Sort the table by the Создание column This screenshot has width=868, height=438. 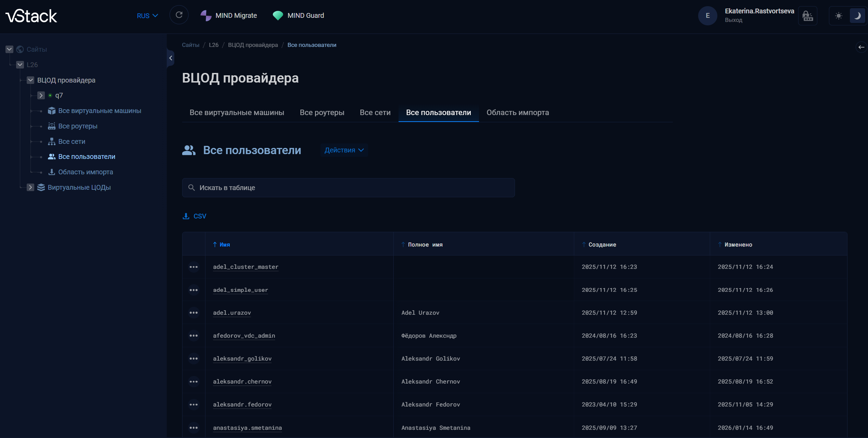pos(602,245)
